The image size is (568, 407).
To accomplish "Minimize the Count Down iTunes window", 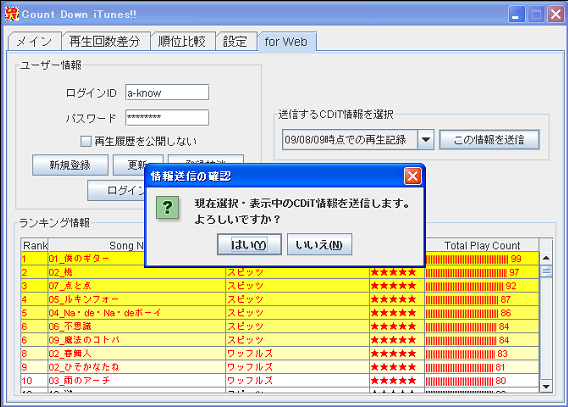I will point(517,14).
